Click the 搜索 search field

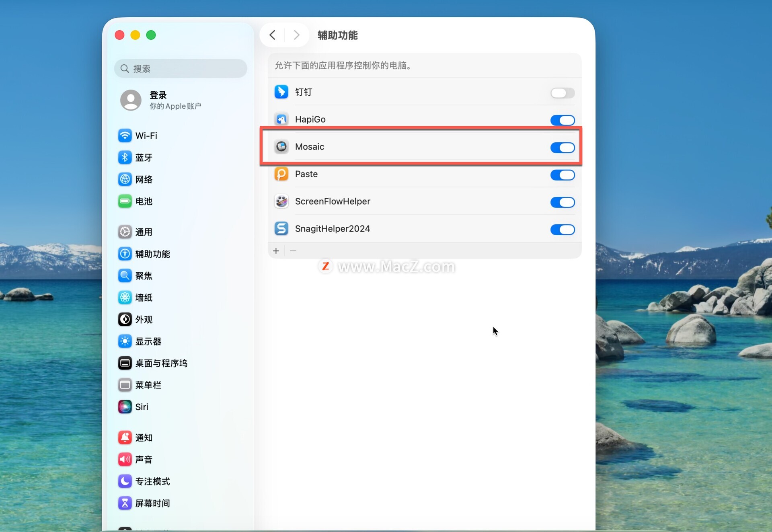[181, 68]
